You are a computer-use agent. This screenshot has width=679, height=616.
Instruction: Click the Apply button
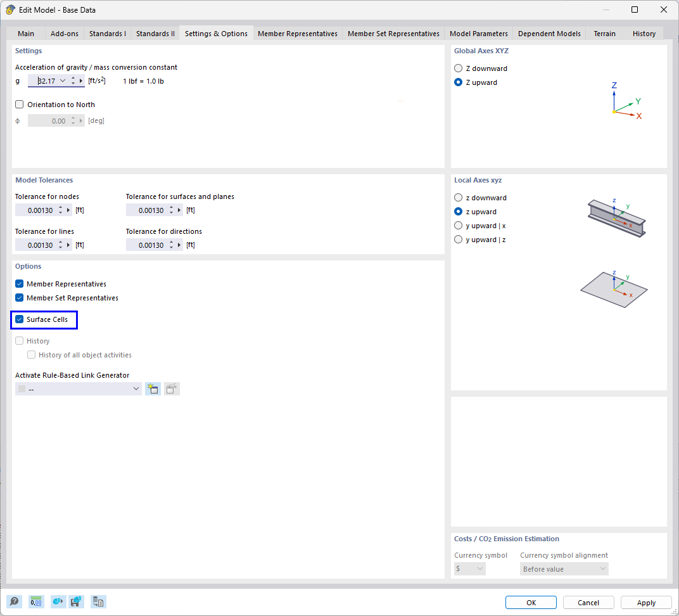[x=646, y=602]
